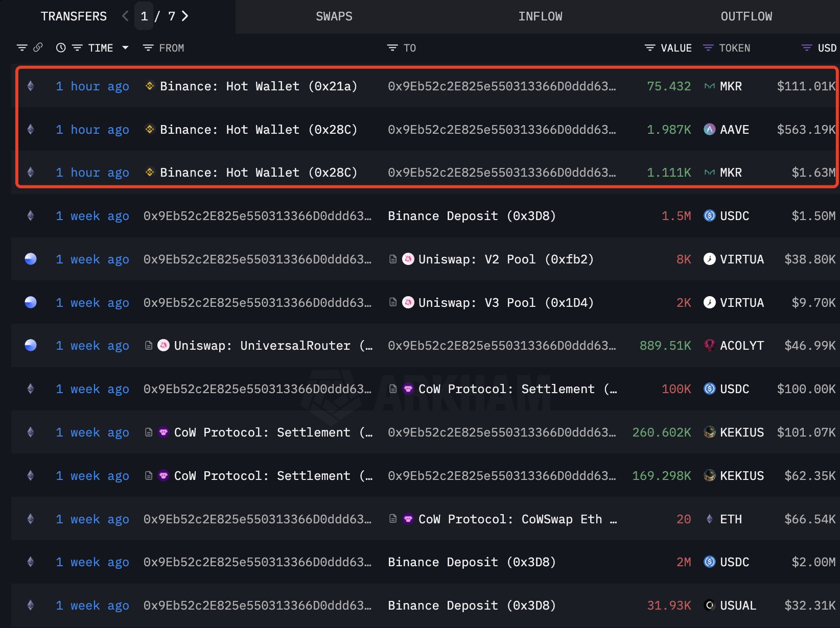The image size is (840, 628).
Task: Click the ACOLYT token icon
Action: [709, 346]
